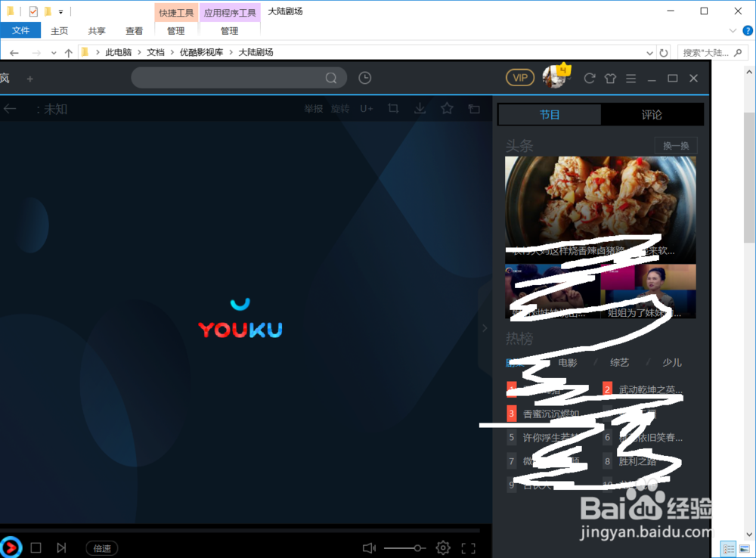Click the volume slider handle
The width and height of the screenshot is (756, 558).
(417, 548)
